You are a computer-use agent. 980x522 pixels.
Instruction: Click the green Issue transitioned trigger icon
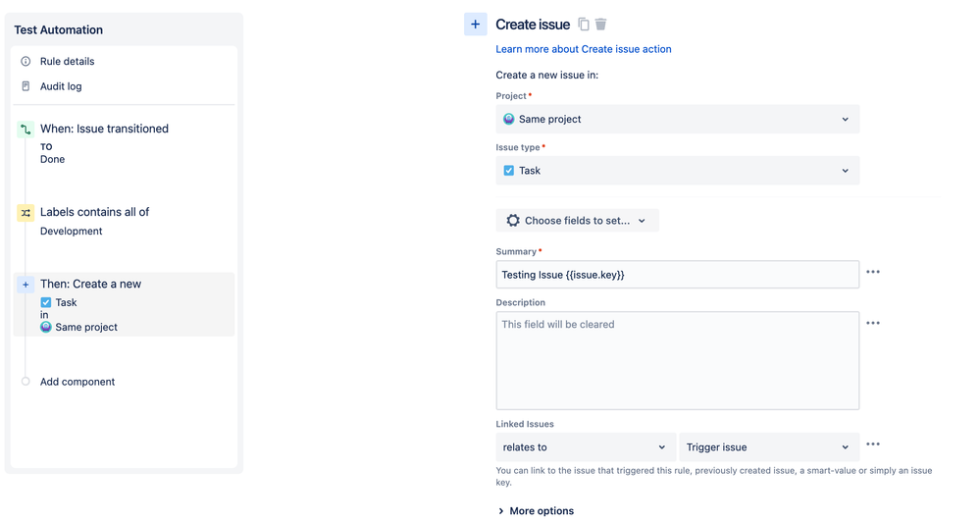[26, 130]
